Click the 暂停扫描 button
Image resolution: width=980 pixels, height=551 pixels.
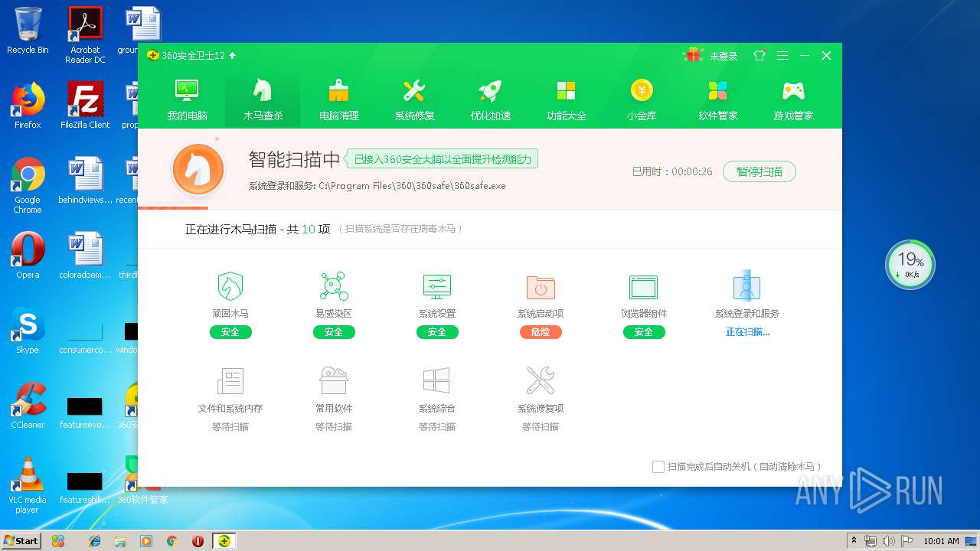tap(759, 171)
